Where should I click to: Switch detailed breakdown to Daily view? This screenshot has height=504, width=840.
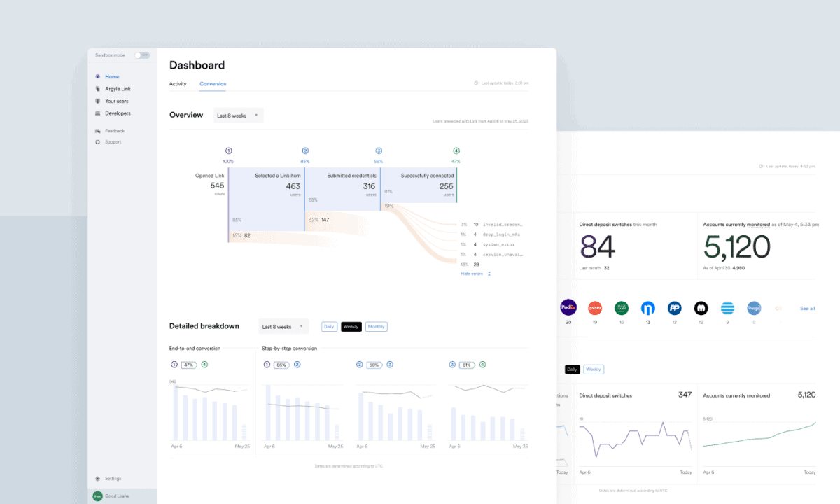click(329, 326)
